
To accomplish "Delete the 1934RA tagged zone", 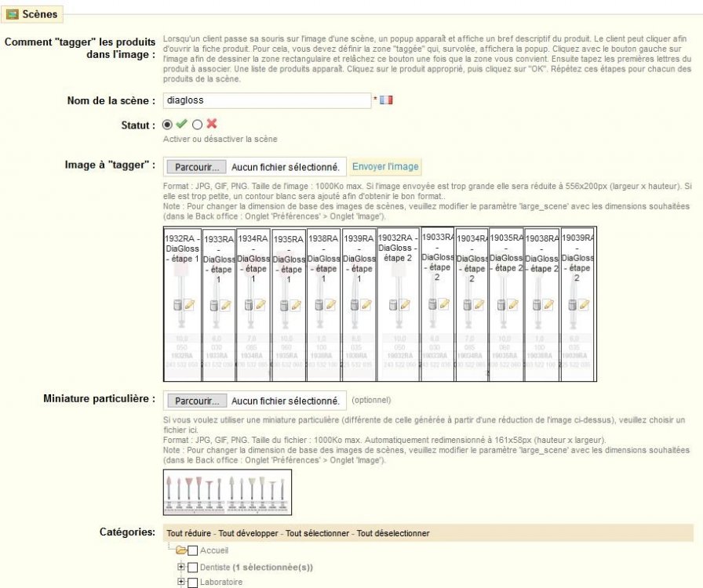I will [249, 305].
